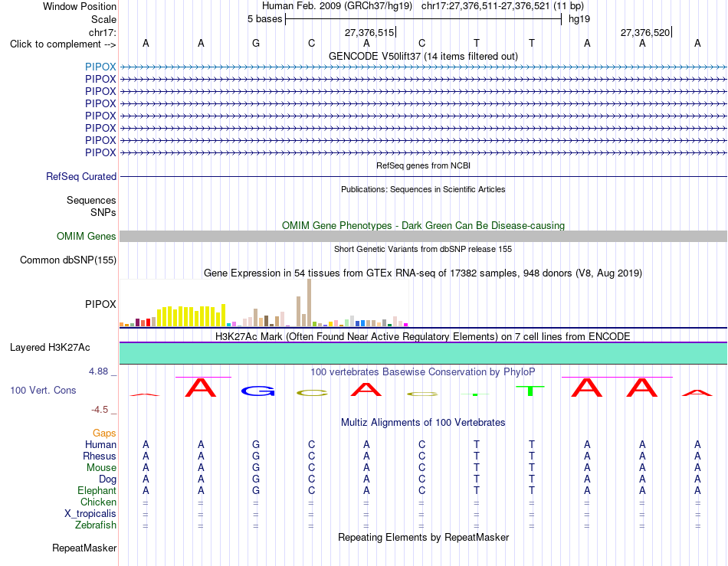
Task: Click the '5 bases' scale bar label
Action: 264,19
